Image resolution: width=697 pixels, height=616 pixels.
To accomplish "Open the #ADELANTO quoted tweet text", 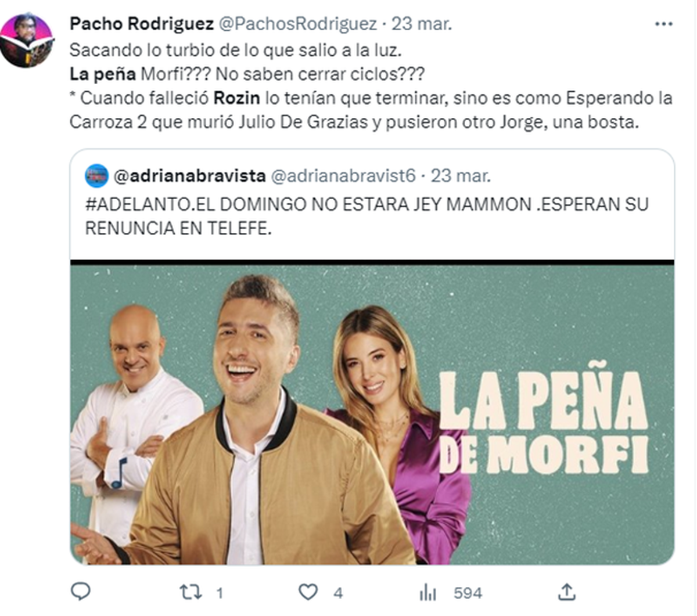I will [x=367, y=216].
